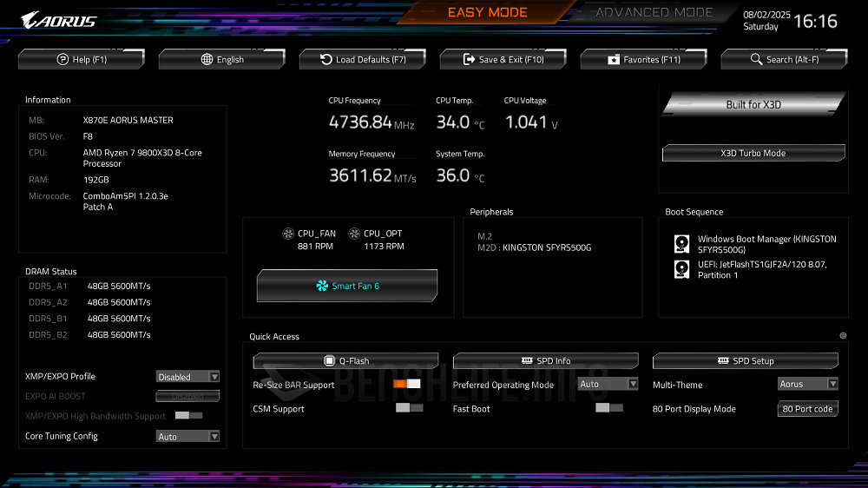The image size is (868, 488).
Task: Launch the Q-Flash utility
Action: click(x=346, y=360)
